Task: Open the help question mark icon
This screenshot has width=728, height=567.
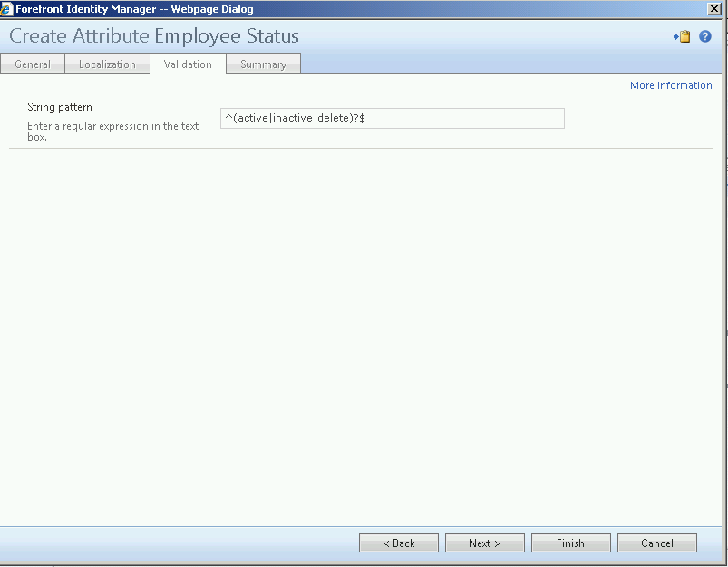Action: 704,36
